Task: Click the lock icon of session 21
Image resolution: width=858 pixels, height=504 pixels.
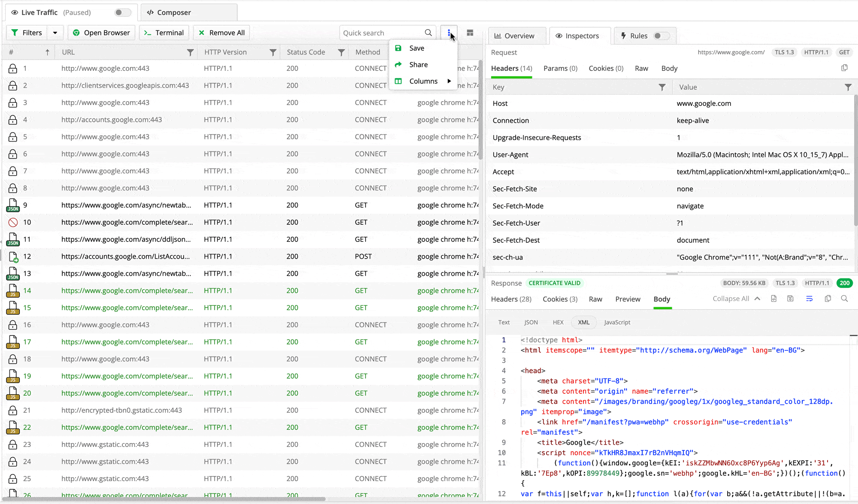Action: click(13, 410)
